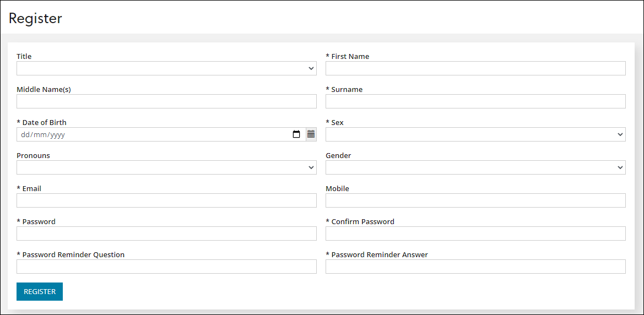Screen dimensions: 644x315
Task: Click the 'Pronouns' label text
Action: point(33,156)
